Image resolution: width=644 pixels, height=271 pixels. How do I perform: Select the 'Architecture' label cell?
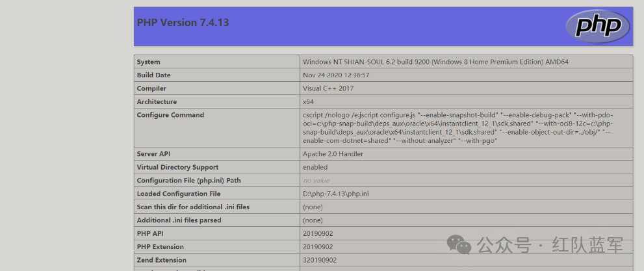217,101
